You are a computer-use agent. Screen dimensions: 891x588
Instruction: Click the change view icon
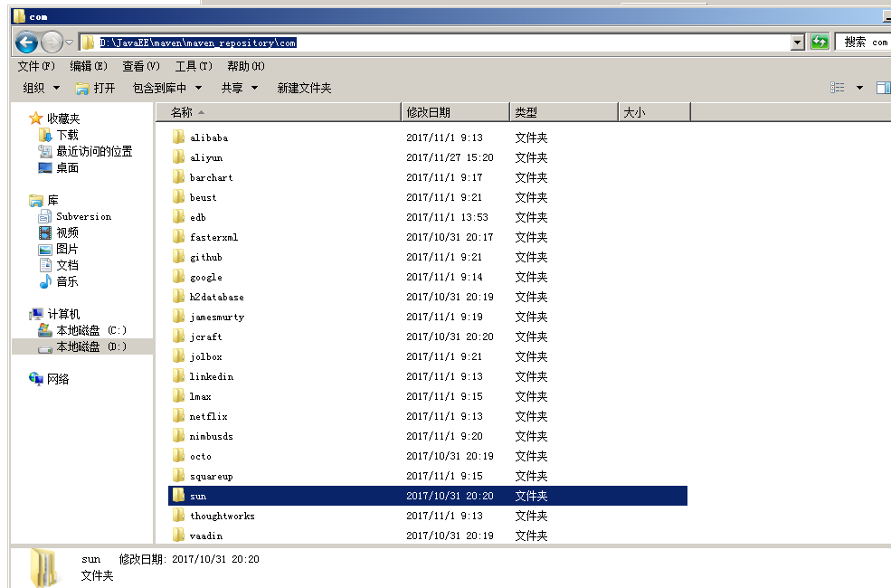[837, 88]
